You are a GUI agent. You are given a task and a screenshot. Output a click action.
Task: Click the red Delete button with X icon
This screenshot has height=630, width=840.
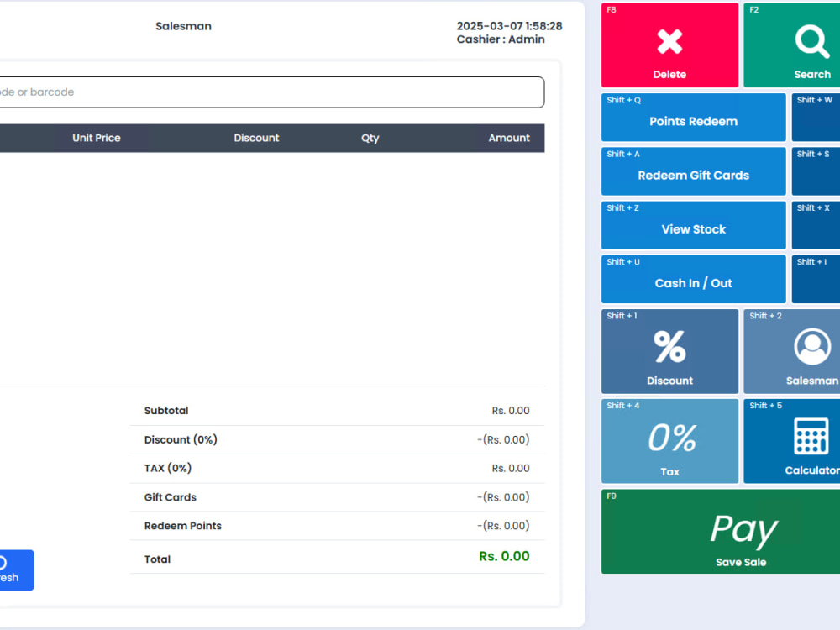pos(669,45)
